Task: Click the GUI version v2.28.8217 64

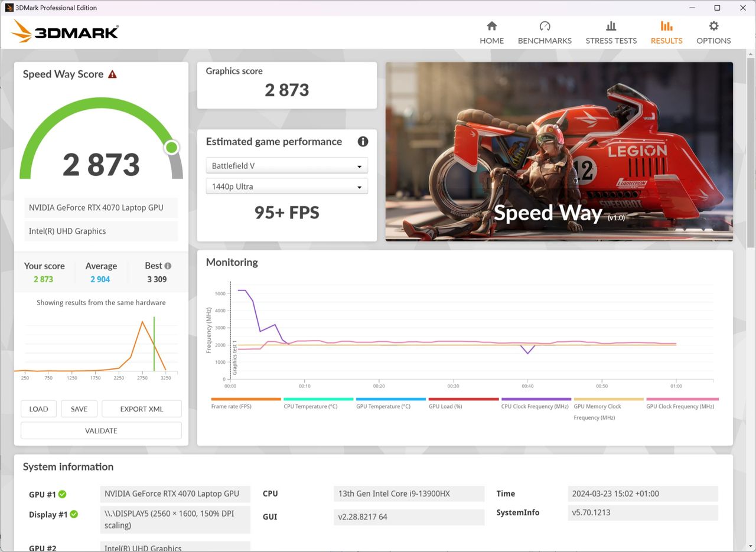Action: [x=409, y=517]
